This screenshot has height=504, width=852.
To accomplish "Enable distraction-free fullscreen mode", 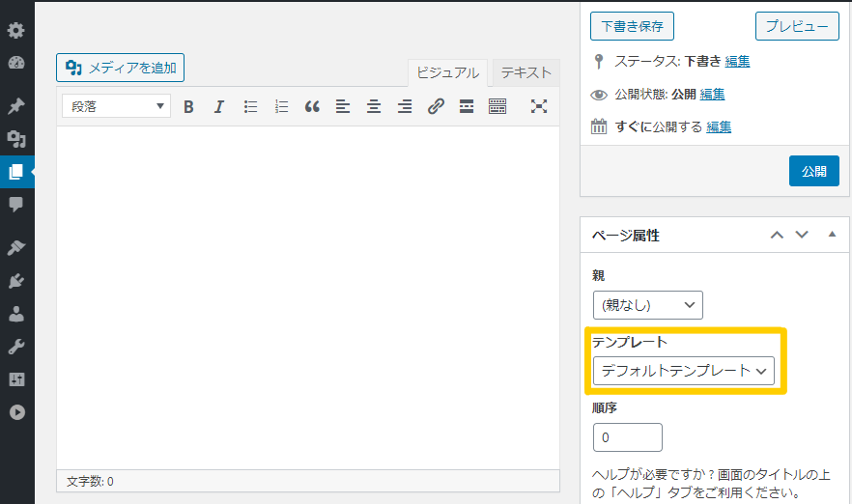I will point(539,106).
